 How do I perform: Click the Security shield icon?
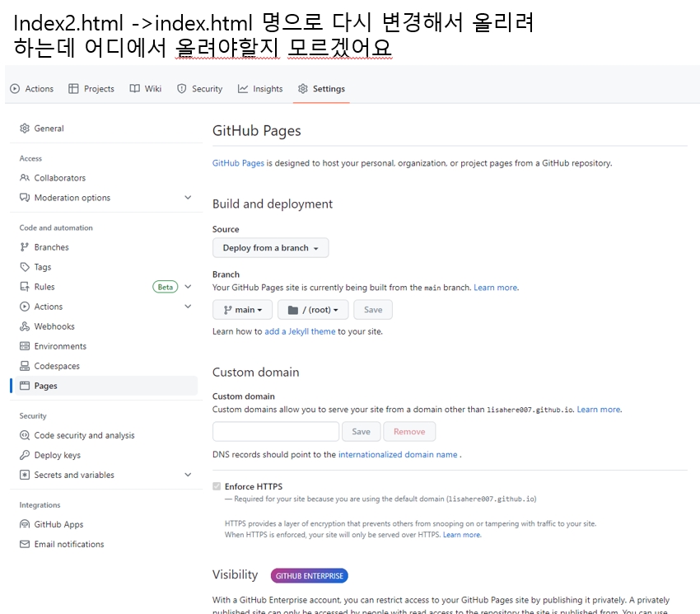tap(181, 88)
